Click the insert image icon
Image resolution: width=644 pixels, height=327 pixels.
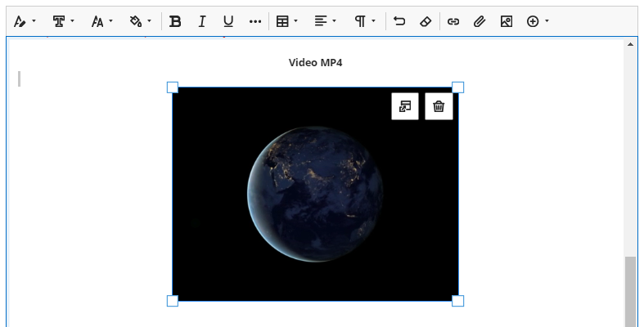[x=507, y=22]
